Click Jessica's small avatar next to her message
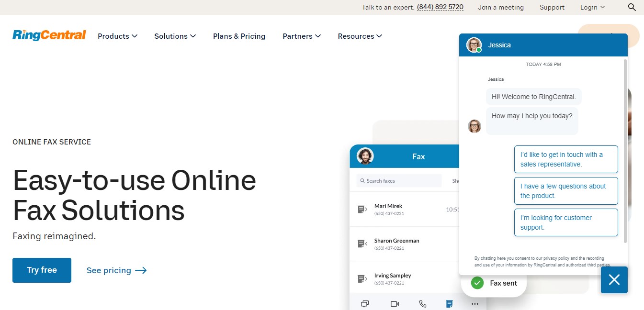The width and height of the screenshot is (644, 310). [x=475, y=126]
